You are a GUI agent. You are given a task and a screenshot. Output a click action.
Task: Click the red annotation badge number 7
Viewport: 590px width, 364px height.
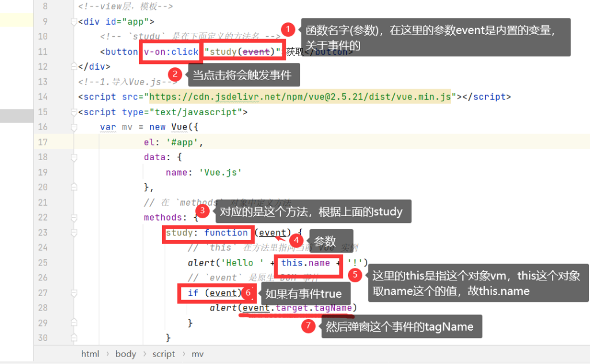(309, 327)
